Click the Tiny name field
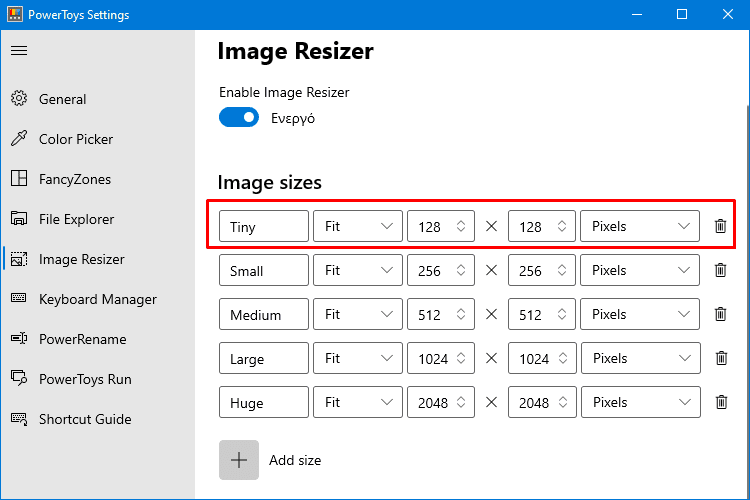 (x=264, y=226)
